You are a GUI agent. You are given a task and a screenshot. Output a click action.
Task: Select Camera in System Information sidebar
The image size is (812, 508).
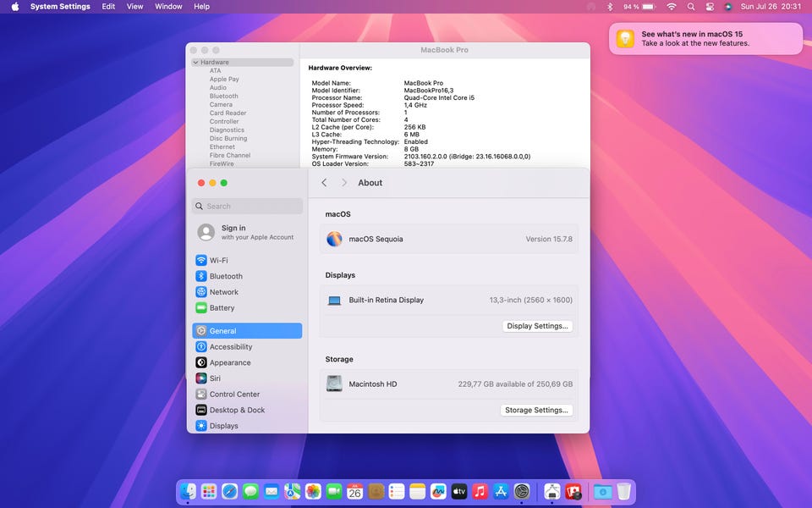coord(221,105)
